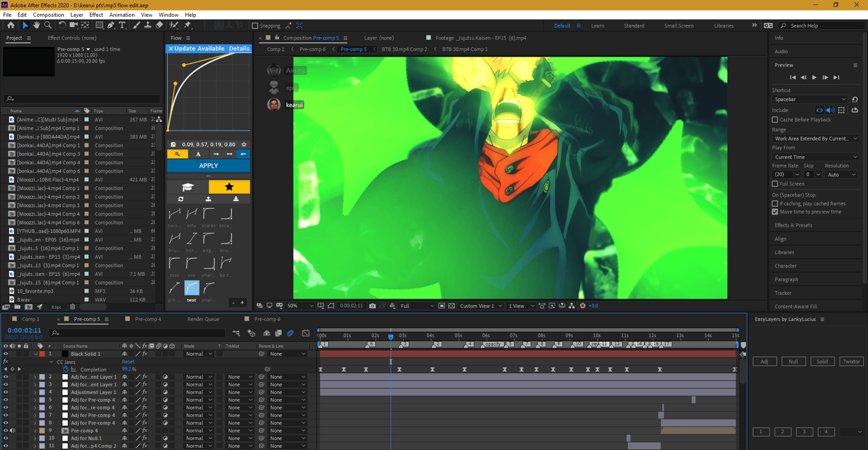868x450 pixels.
Task: Collapse the CC Jaws effect properties
Action: click(x=51, y=362)
